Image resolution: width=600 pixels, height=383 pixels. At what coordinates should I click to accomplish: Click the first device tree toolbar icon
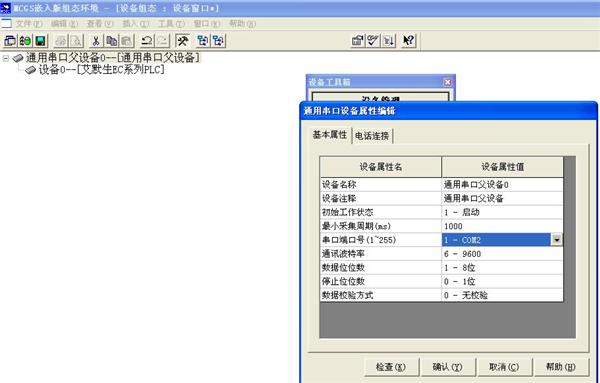(203, 41)
